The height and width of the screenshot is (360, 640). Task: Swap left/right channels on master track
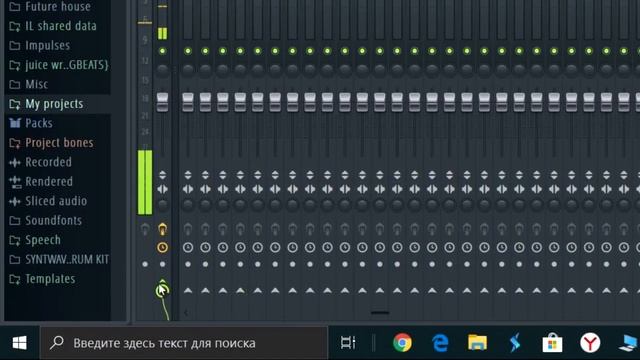pyautogui.click(x=162, y=189)
